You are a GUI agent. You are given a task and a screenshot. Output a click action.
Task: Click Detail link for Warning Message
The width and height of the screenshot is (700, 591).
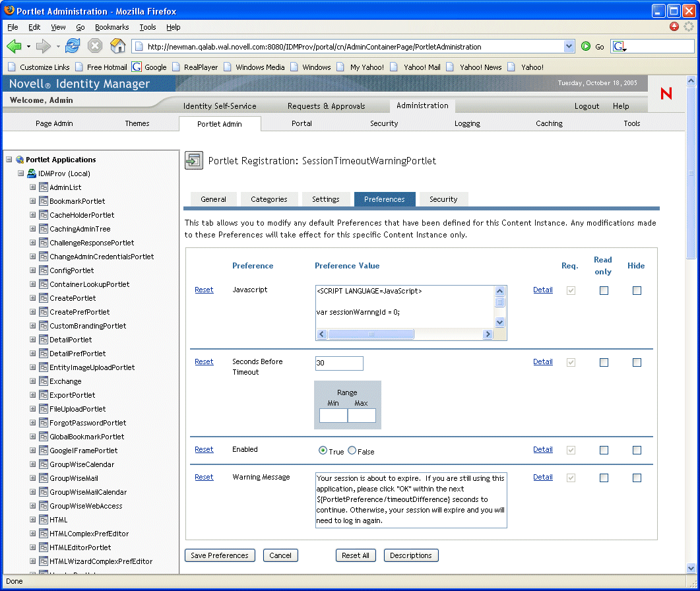point(543,477)
